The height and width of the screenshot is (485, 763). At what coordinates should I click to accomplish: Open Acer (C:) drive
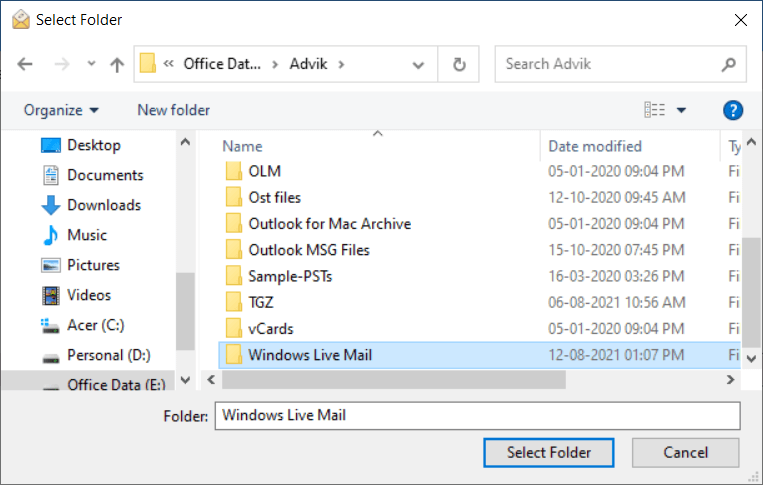(x=95, y=325)
